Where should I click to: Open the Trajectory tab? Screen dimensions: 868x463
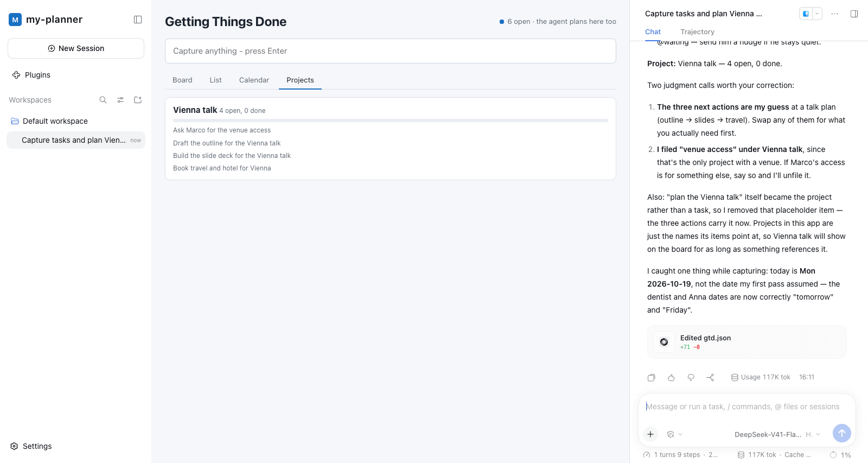(x=697, y=32)
